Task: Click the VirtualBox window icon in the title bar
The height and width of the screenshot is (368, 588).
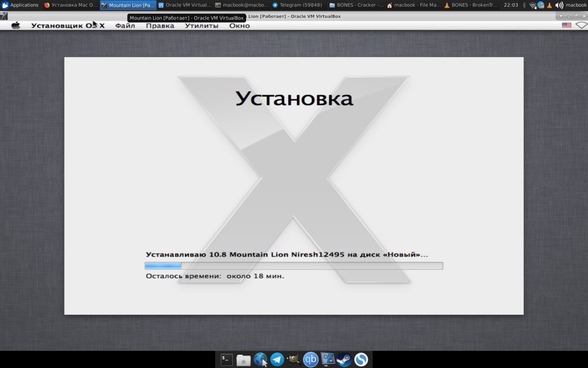Action: 4,16
